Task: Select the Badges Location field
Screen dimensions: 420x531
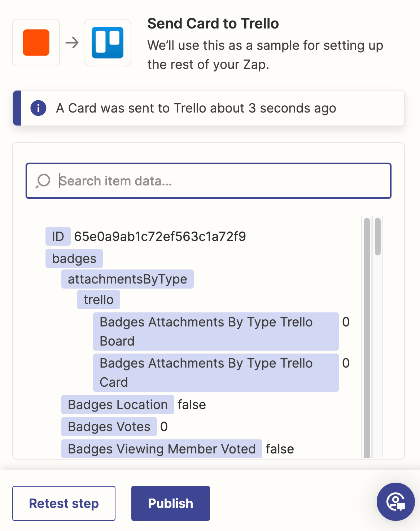Action: (x=118, y=405)
